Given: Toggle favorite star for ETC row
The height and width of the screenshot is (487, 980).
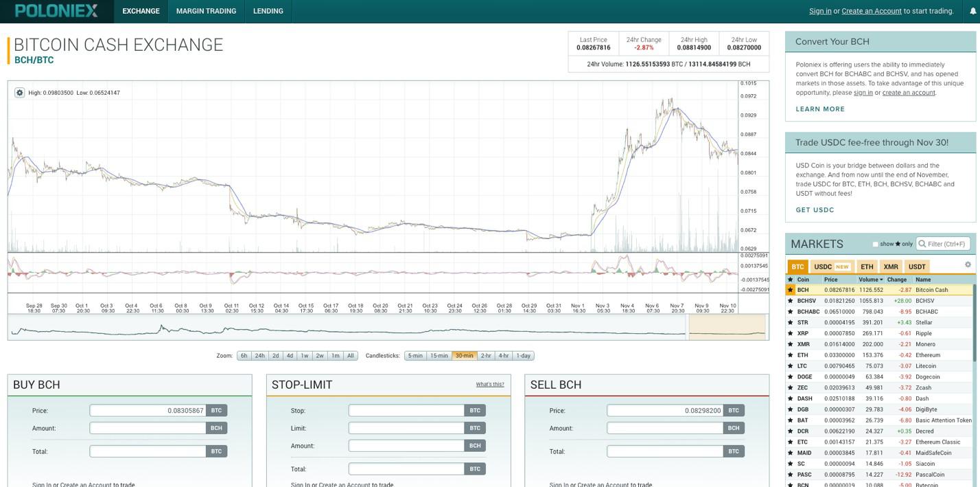Looking at the screenshot, I should 790,442.
